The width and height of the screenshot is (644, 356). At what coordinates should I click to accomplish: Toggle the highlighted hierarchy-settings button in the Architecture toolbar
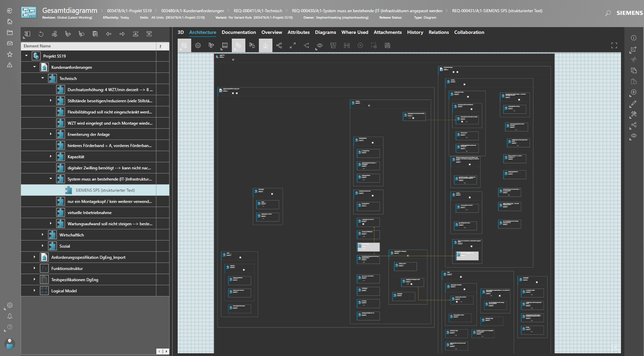(239, 45)
